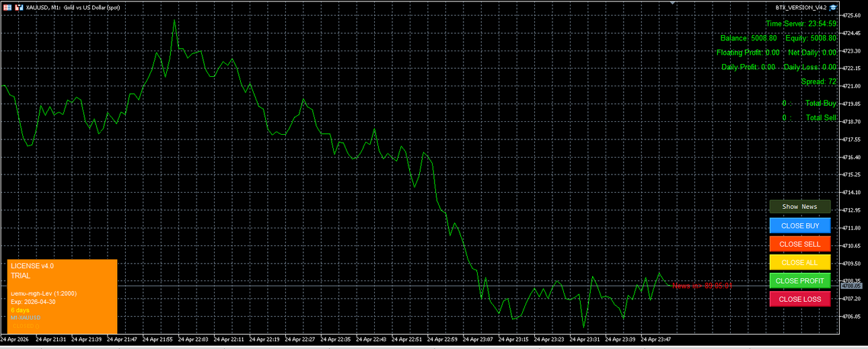Click the Balance: 5008.80 value
The image size is (868, 349).
(748, 38)
